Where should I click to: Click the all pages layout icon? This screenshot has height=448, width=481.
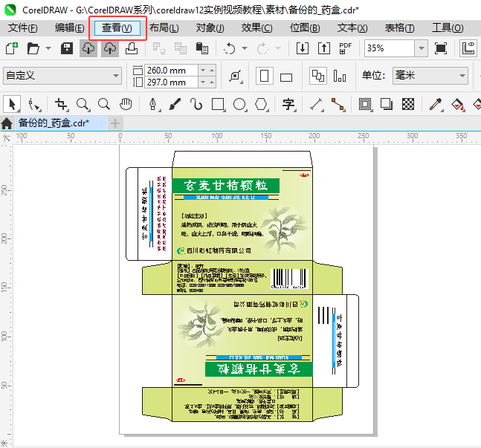pyautogui.click(x=317, y=76)
